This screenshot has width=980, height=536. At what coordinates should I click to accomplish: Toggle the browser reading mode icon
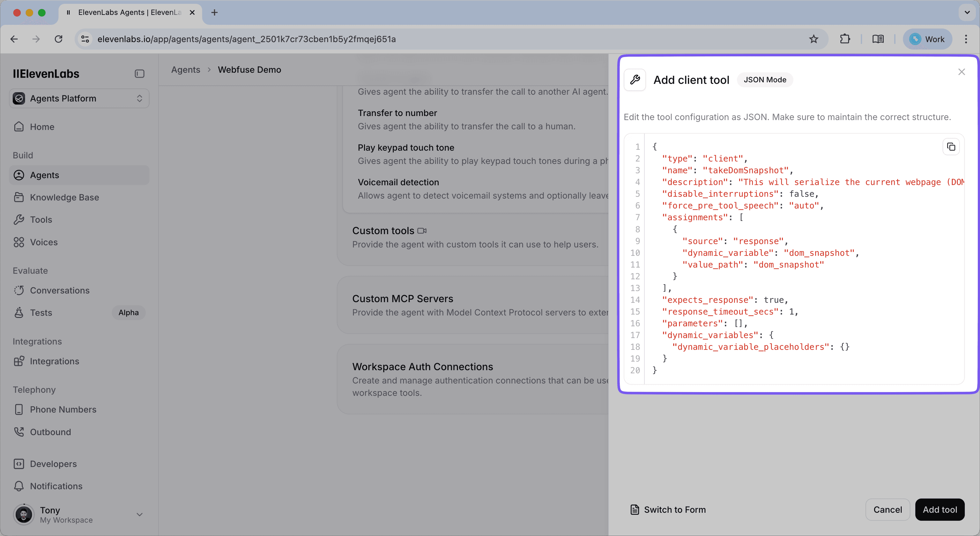[878, 39]
